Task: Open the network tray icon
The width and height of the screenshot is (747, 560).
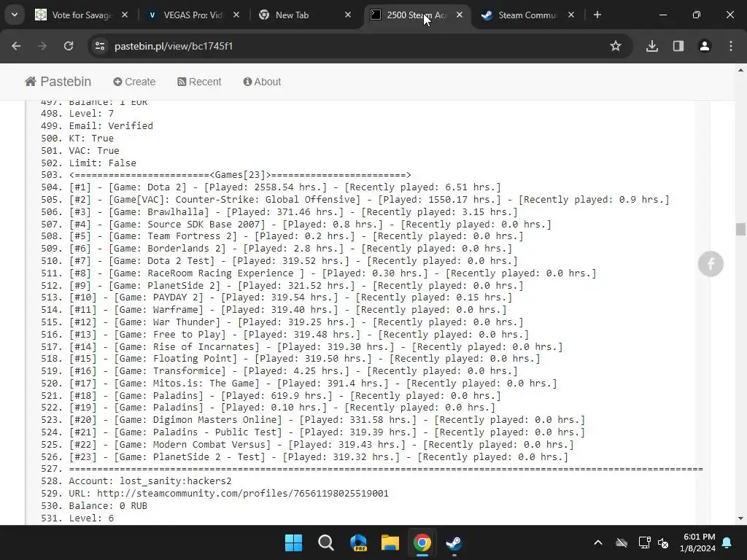Action: coord(644,542)
